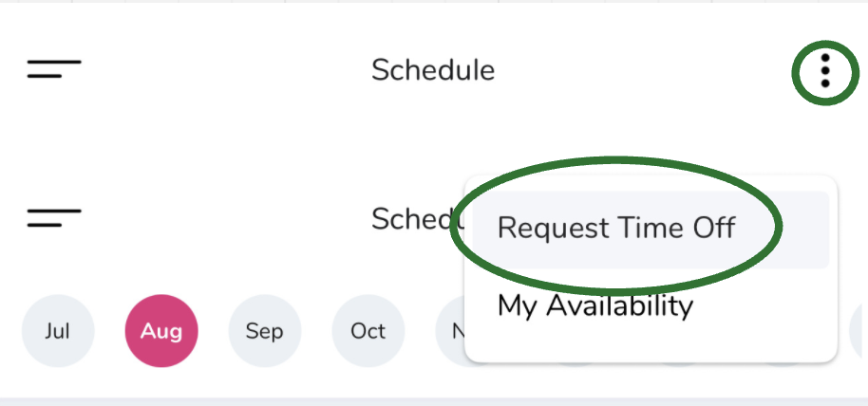Screen dimensions: 868x406
Task: Choose Request Time Off from the popup menu
Action: click(616, 228)
